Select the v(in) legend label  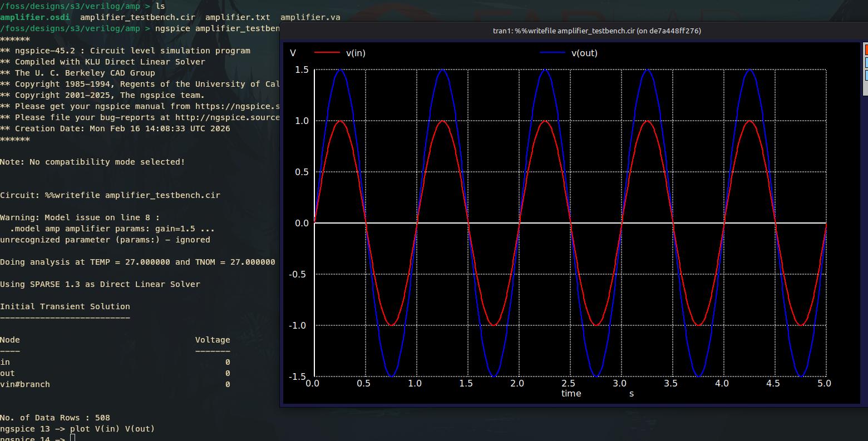(x=356, y=53)
